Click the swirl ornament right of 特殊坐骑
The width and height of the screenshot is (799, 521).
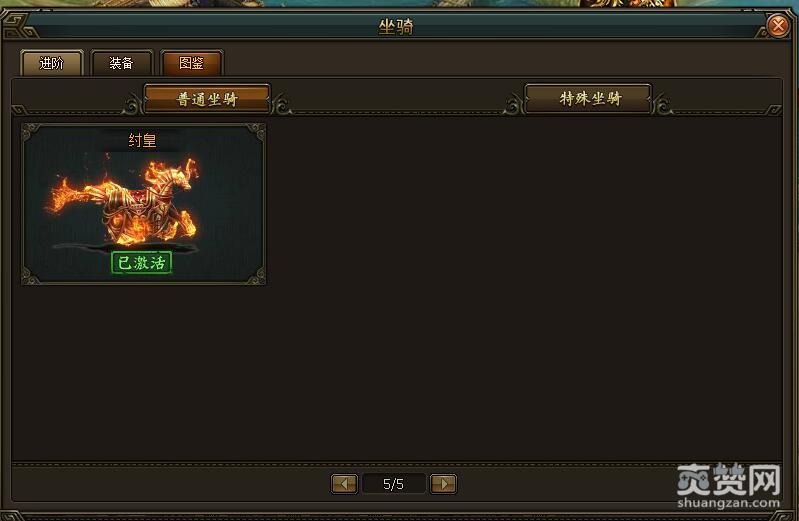tap(662, 105)
